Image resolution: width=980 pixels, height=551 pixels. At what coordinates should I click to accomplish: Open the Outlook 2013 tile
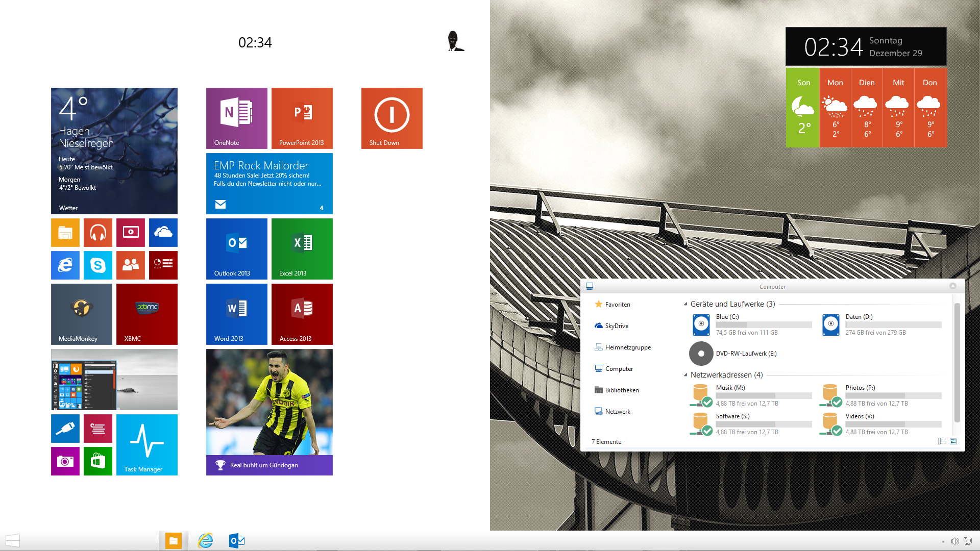click(236, 248)
